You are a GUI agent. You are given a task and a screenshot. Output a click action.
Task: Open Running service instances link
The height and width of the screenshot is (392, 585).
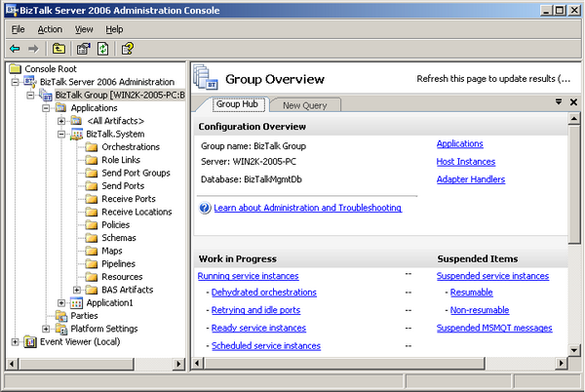point(248,276)
